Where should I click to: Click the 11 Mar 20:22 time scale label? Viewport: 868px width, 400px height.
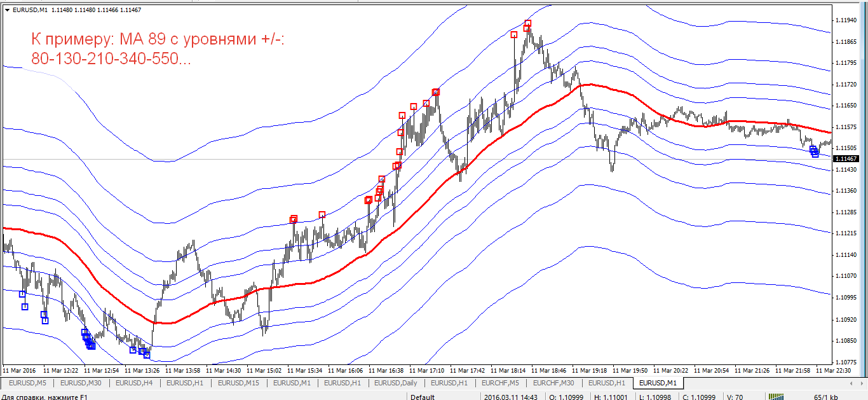click(671, 369)
